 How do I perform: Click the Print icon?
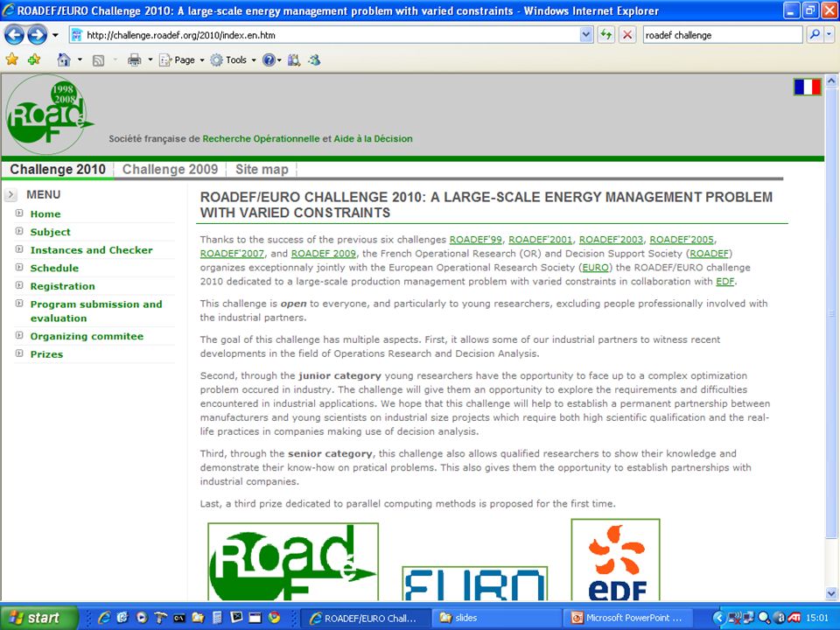(135, 59)
